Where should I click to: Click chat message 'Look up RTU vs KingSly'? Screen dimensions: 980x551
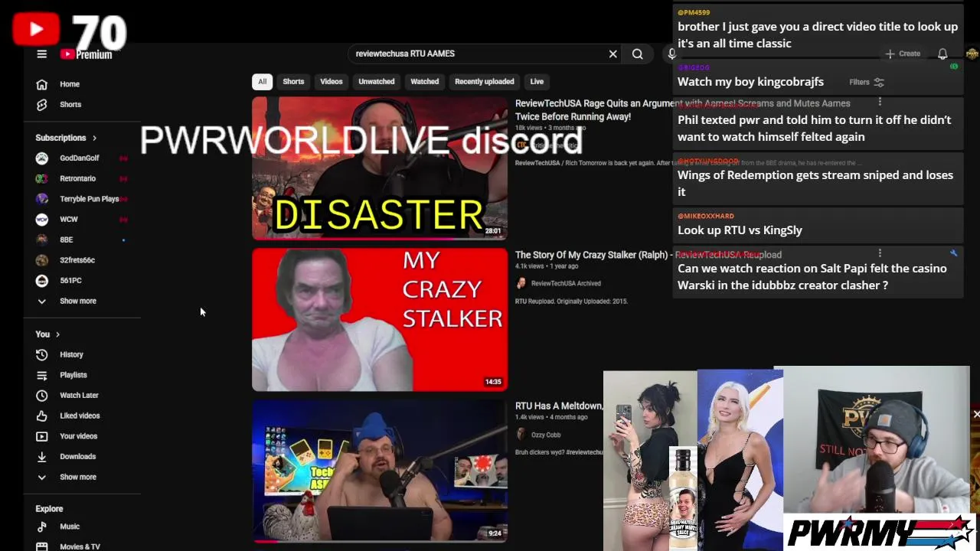[740, 230]
